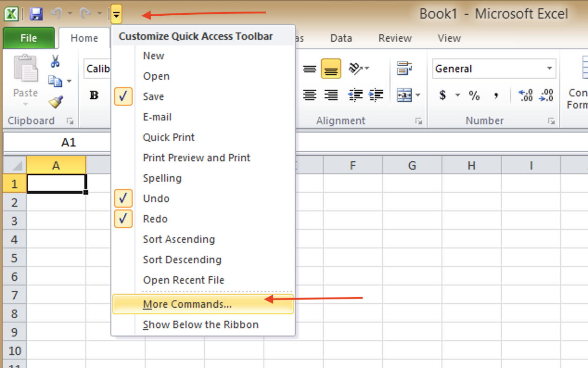Viewport: 588px width, 368px height.
Task: Switch to the Home tab
Action: click(x=84, y=38)
